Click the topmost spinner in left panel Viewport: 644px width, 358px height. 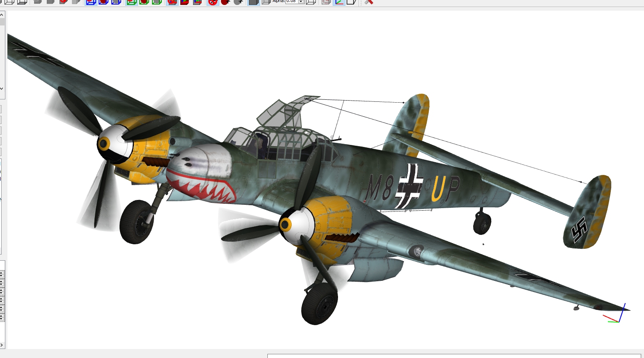(2, 274)
